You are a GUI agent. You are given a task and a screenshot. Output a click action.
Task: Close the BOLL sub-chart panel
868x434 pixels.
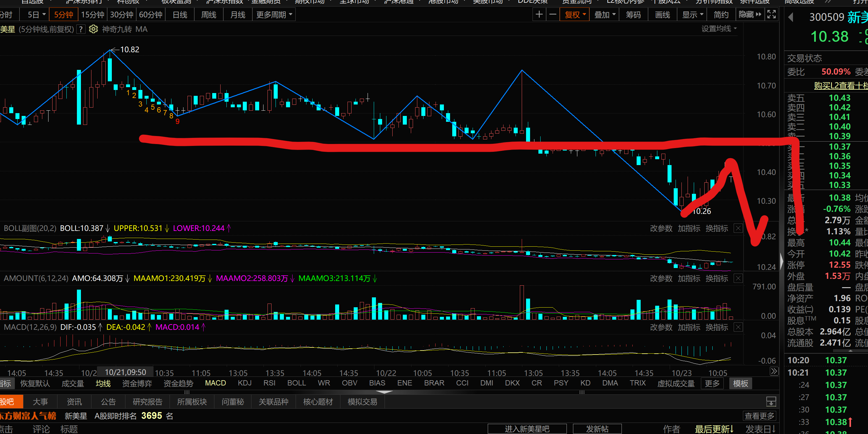click(x=738, y=228)
